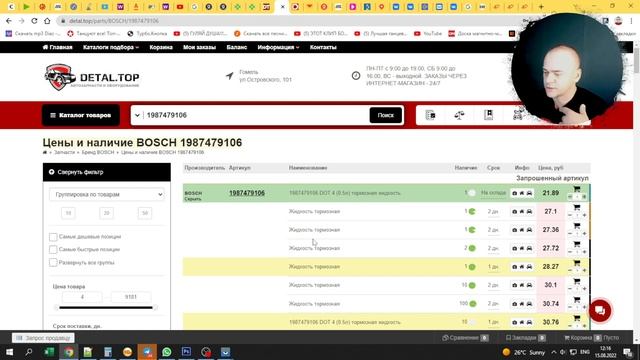Open 'Корзина' in top menu
This screenshot has width=640, height=360.
[161, 47]
